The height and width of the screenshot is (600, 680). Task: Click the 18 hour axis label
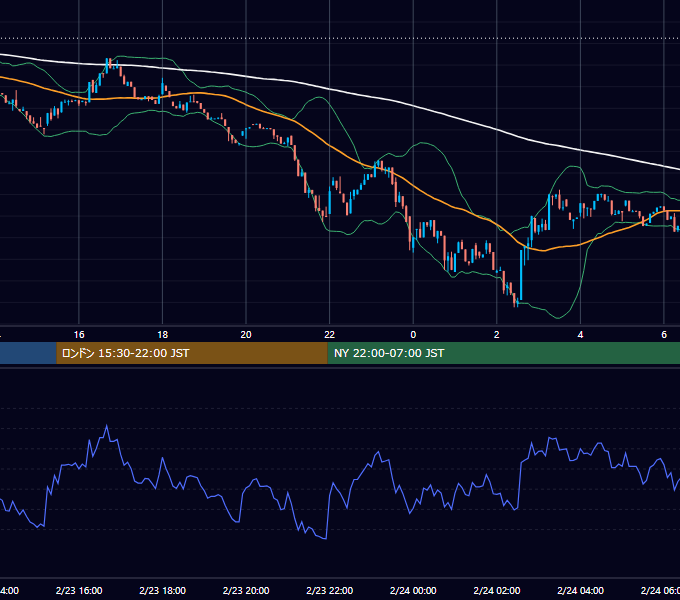(163, 335)
